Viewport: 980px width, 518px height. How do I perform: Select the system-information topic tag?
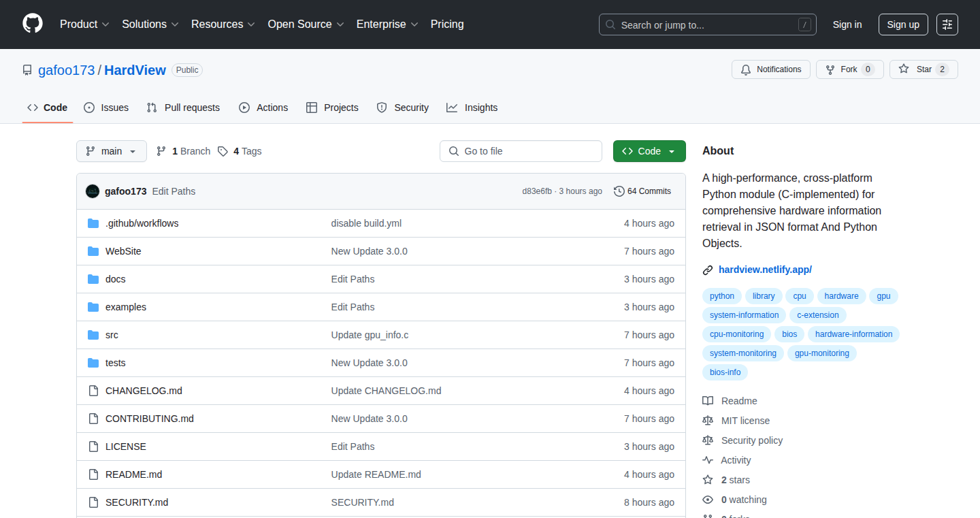[744, 315]
